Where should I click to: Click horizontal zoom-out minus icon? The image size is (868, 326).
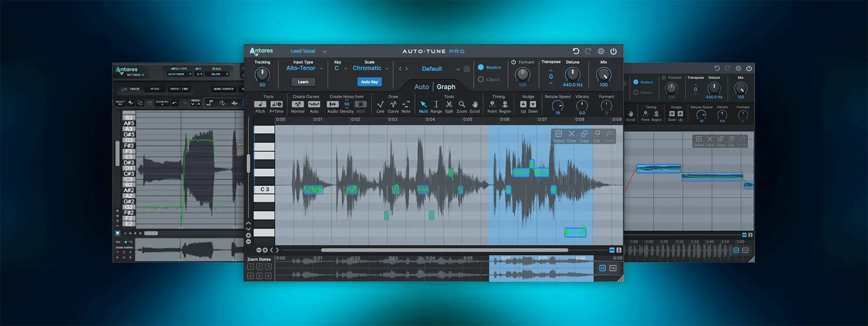coord(259,250)
